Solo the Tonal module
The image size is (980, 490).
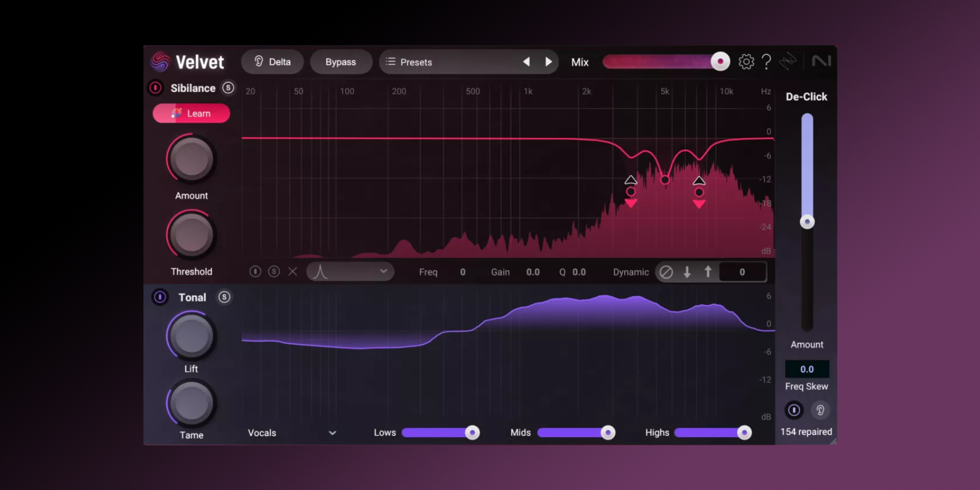pyautogui.click(x=224, y=297)
